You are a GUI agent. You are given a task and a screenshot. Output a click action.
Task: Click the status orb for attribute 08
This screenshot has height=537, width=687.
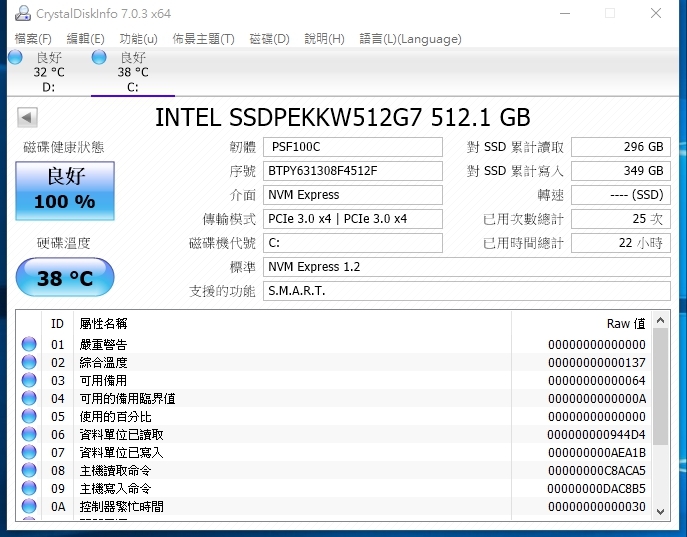click(29, 470)
